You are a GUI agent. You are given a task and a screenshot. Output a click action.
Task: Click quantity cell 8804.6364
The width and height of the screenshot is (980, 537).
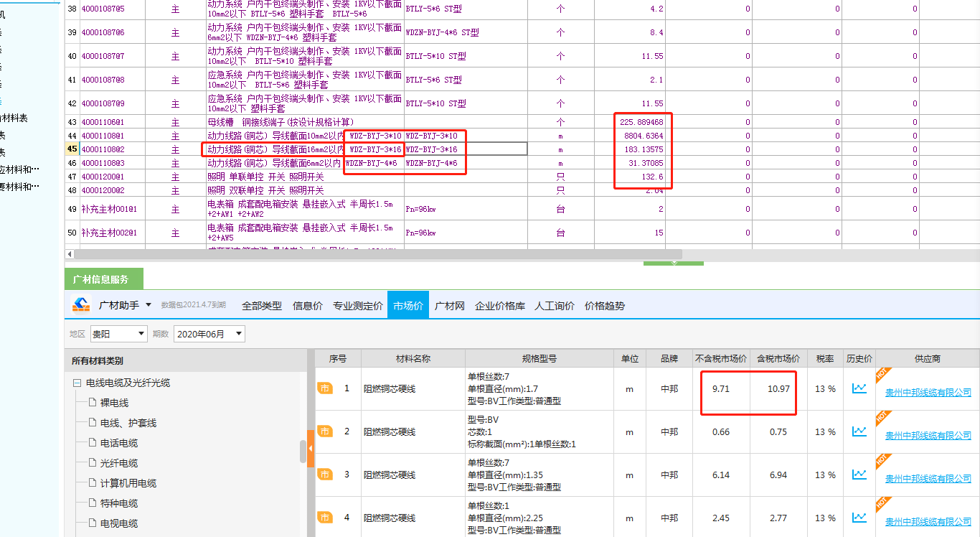click(x=629, y=136)
